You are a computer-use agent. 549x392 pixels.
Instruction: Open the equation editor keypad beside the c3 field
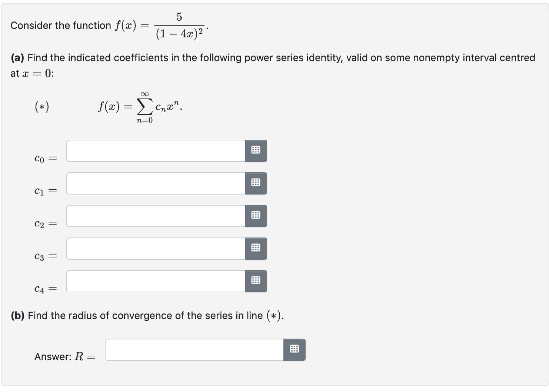pos(256,248)
